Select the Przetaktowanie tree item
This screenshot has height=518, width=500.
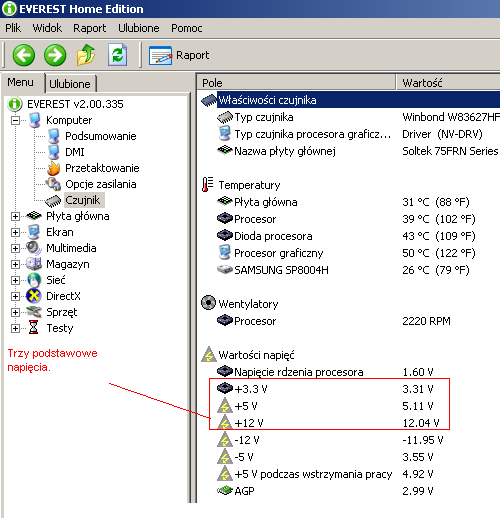pyautogui.click(x=102, y=168)
